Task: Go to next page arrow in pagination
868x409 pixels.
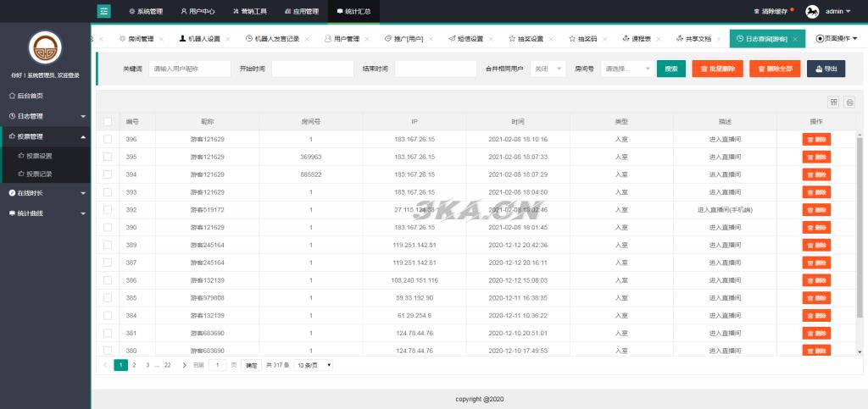Action: [184, 365]
